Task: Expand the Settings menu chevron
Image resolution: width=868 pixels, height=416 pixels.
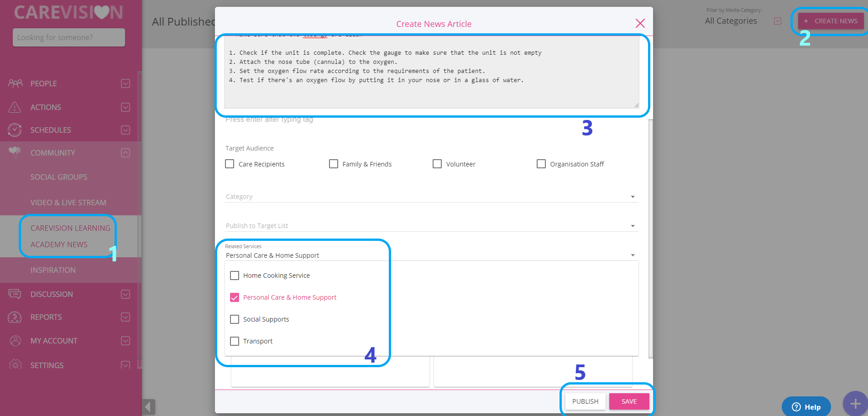Action: pos(125,365)
